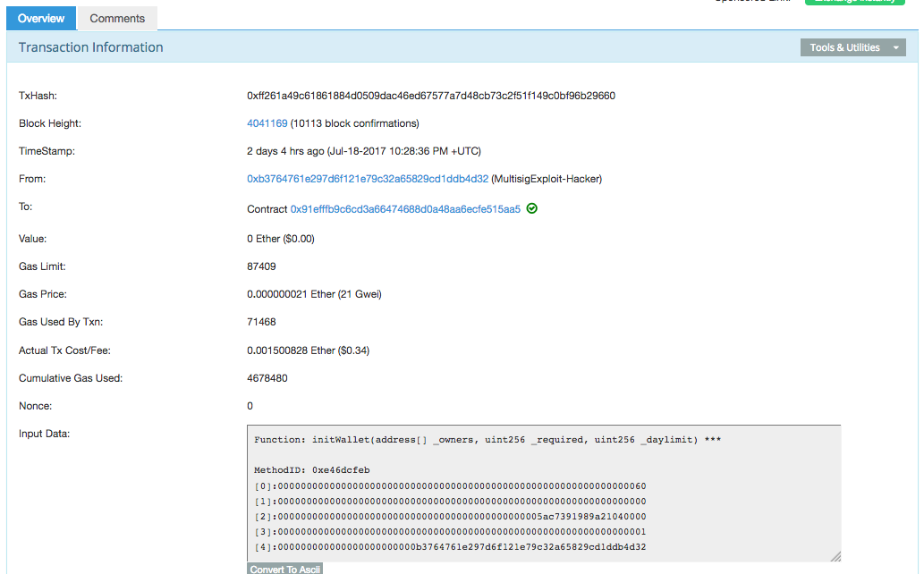Image resolution: width=924 pixels, height=574 pixels.
Task: Select input data row [1]
Action: coord(450,502)
